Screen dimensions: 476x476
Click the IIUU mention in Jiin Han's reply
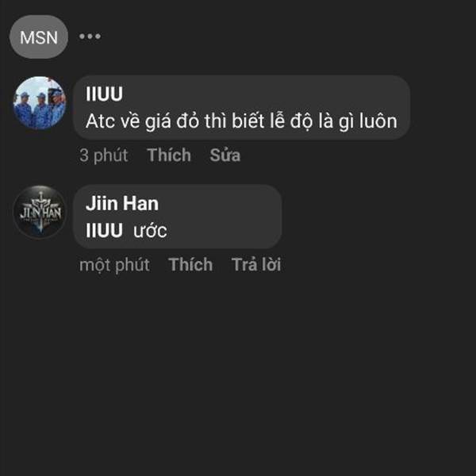pos(104,230)
